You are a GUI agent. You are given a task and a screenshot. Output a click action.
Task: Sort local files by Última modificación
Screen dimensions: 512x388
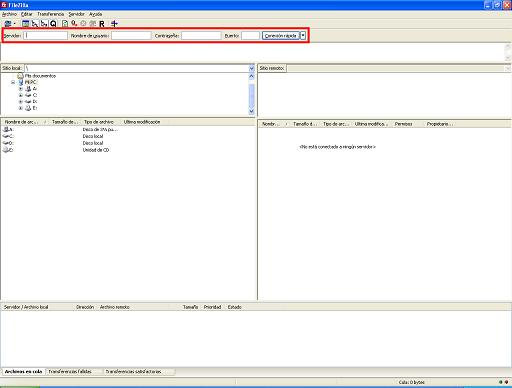[142, 122]
